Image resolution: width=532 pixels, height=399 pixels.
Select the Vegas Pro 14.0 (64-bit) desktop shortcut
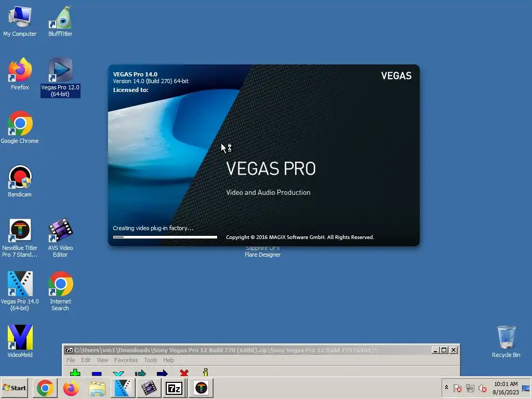(20, 292)
